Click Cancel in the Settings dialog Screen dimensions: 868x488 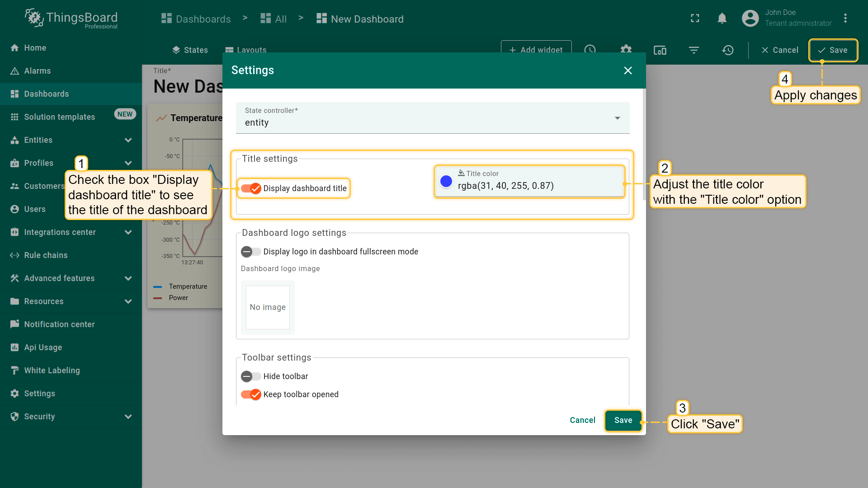click(582, 420)
